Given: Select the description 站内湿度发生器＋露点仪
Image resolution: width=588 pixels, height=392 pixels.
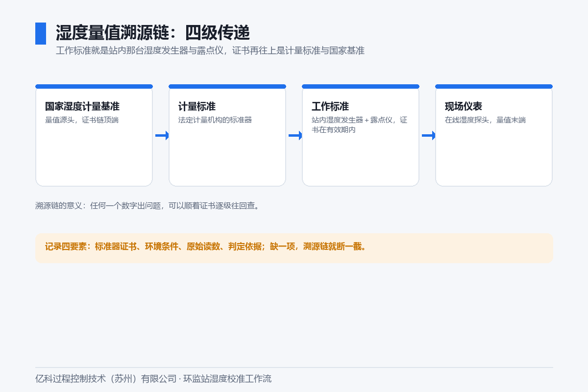Looking at the screenshot, I should [x=360, y=125].
